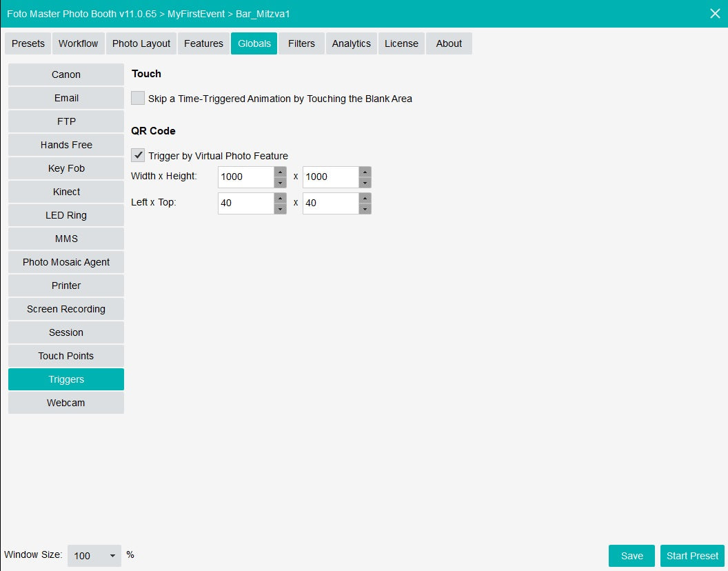Decrease the QR Code Left position
Image resolution: width=728 pixels, height=571 pixels.
[x=280, y=209]
